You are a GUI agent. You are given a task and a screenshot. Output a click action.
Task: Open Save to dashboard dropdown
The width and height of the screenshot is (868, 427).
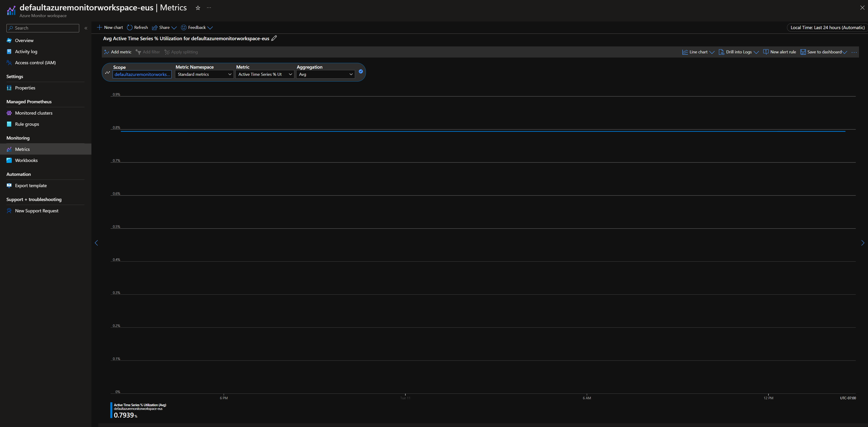tap(823, 52)
